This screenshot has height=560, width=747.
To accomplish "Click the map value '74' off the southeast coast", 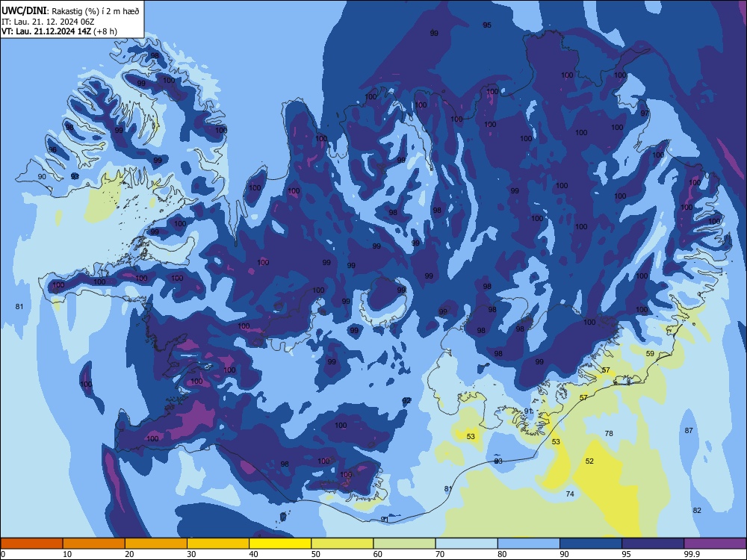I will click(x=570, y=494).
